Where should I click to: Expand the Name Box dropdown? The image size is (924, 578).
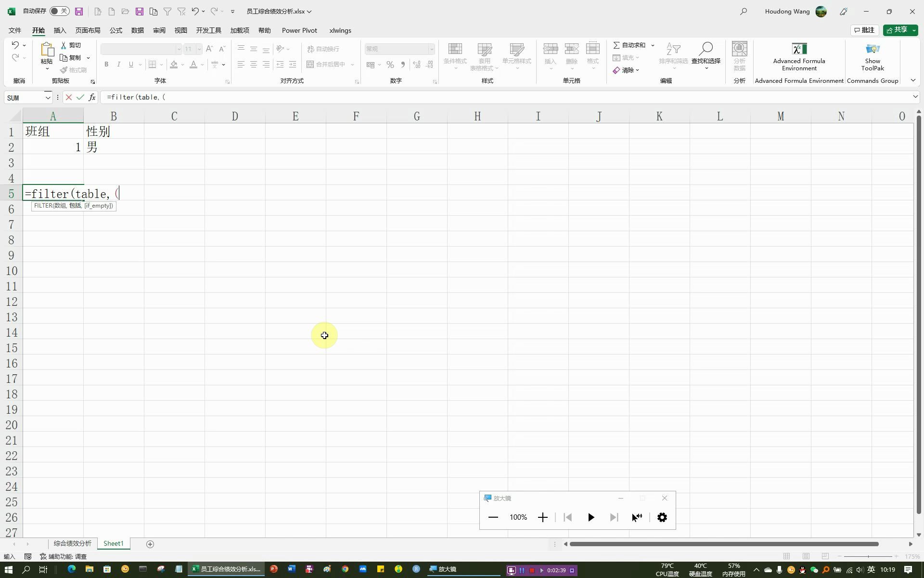click(48, 98)
